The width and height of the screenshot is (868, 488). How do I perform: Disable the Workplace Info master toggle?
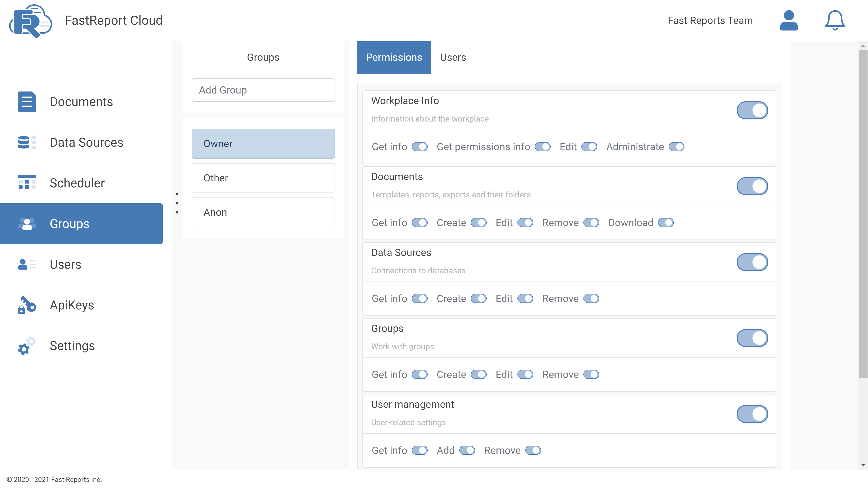pyautogui.click(x=752, y=110)
